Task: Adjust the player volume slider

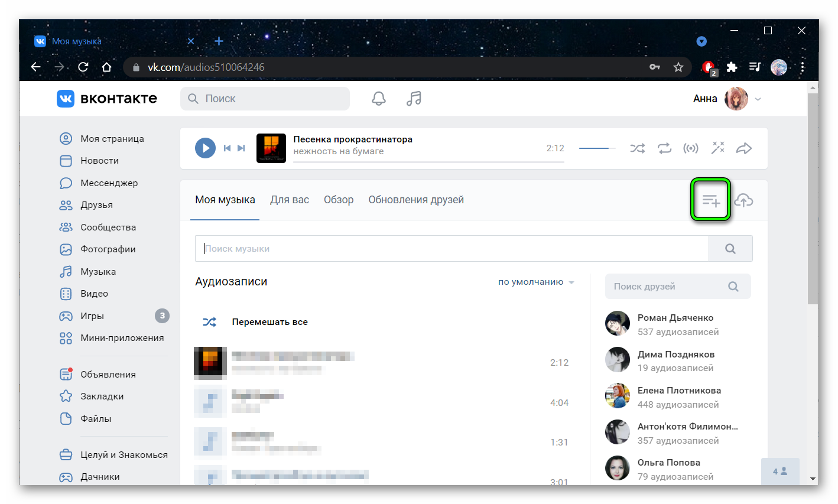Action: [x=597, y=148]
